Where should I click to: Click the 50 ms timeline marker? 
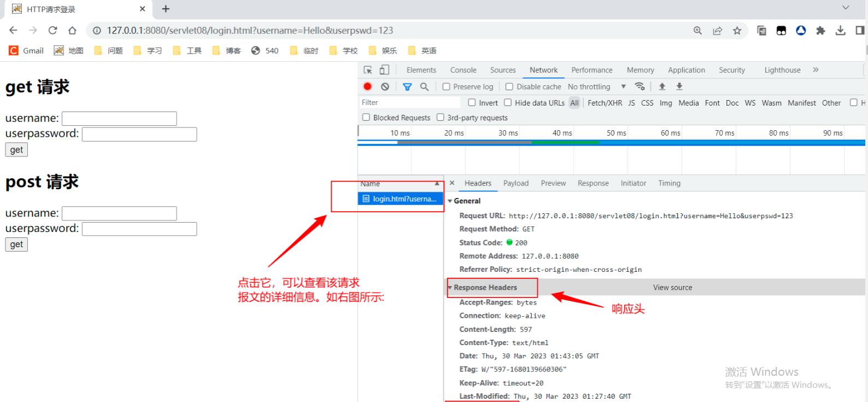617,133
